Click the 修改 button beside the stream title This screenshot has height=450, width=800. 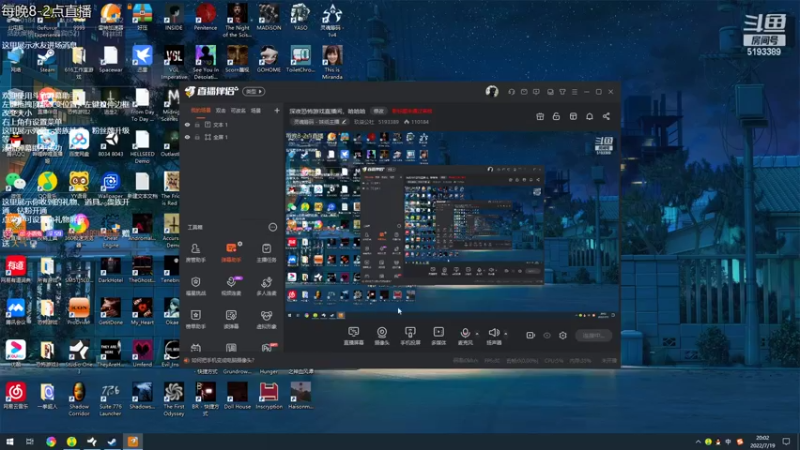(378, 111)
